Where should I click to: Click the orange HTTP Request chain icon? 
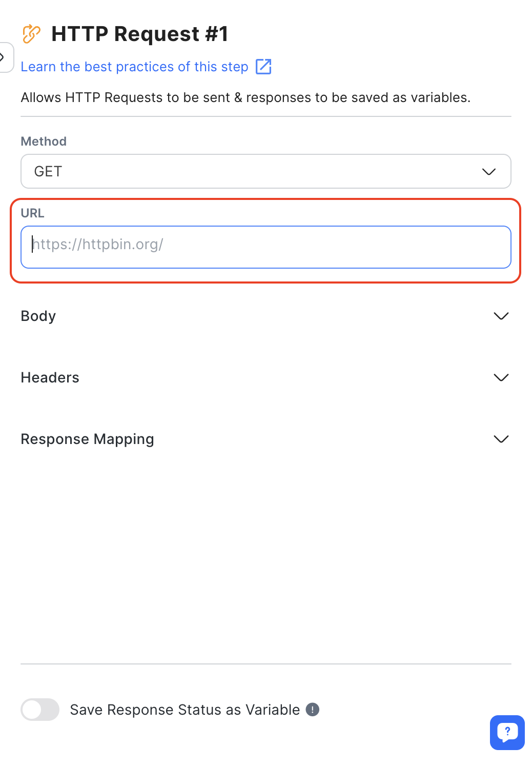point(31,34)
